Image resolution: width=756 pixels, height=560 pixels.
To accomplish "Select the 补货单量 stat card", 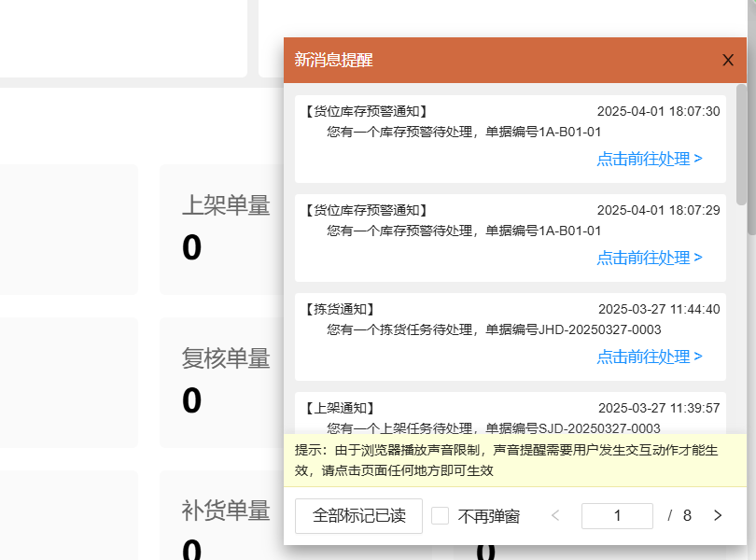I will (221, 515).
